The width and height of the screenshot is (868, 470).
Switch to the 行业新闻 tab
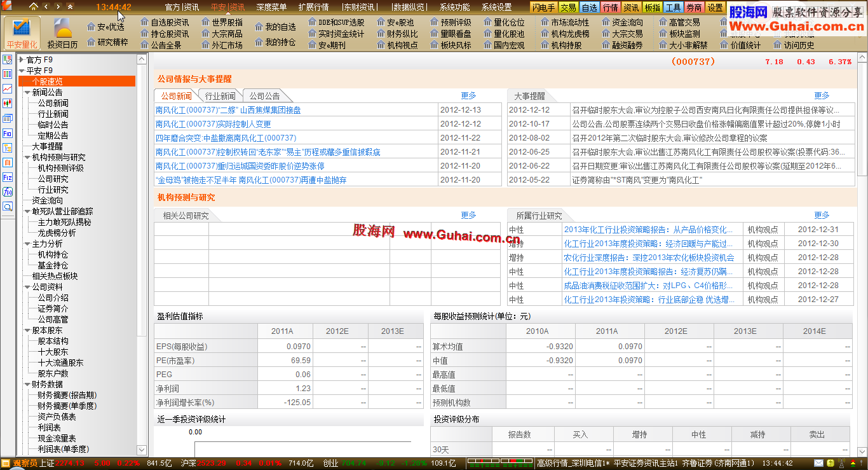tap(220, 96)
